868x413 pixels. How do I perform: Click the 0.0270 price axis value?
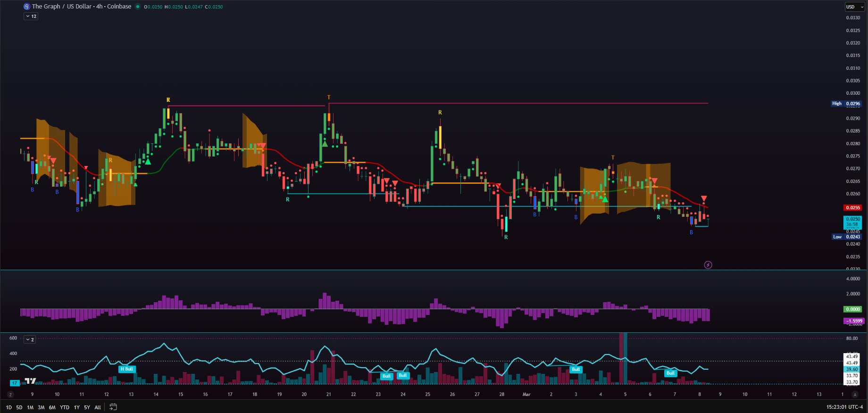pyautogui.click(x=853, y=169)
